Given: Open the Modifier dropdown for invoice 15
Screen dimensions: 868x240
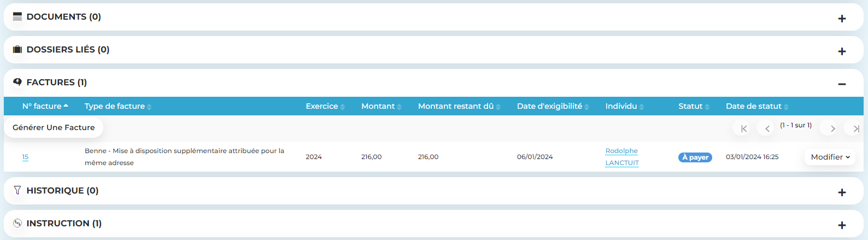Looking at the screenshot, I should point(830,157).
